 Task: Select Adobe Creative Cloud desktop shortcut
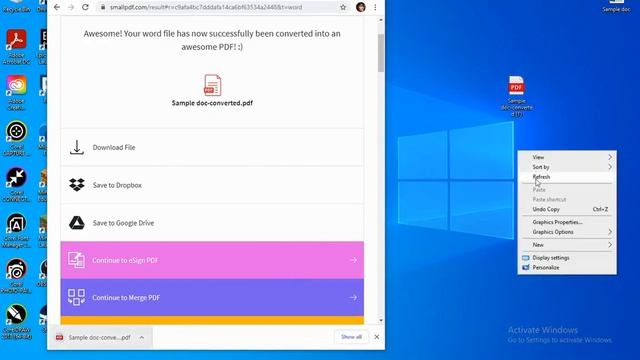point(16,93)
